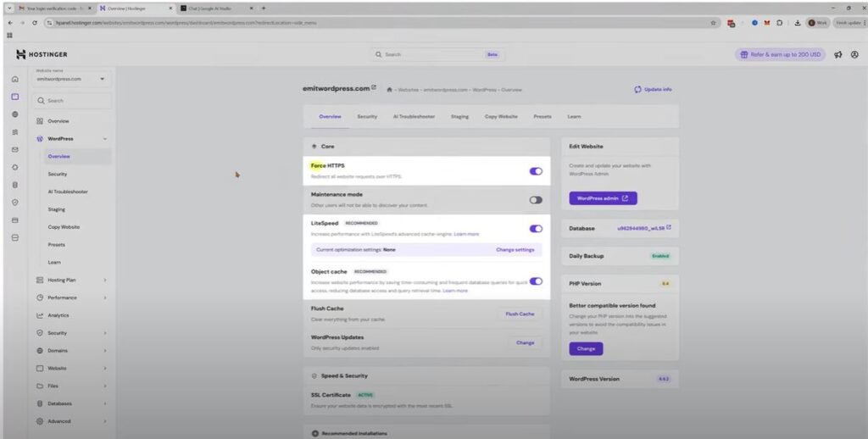
Task: Enable the Maintenance mode toggle
Action: coord(536,200)
